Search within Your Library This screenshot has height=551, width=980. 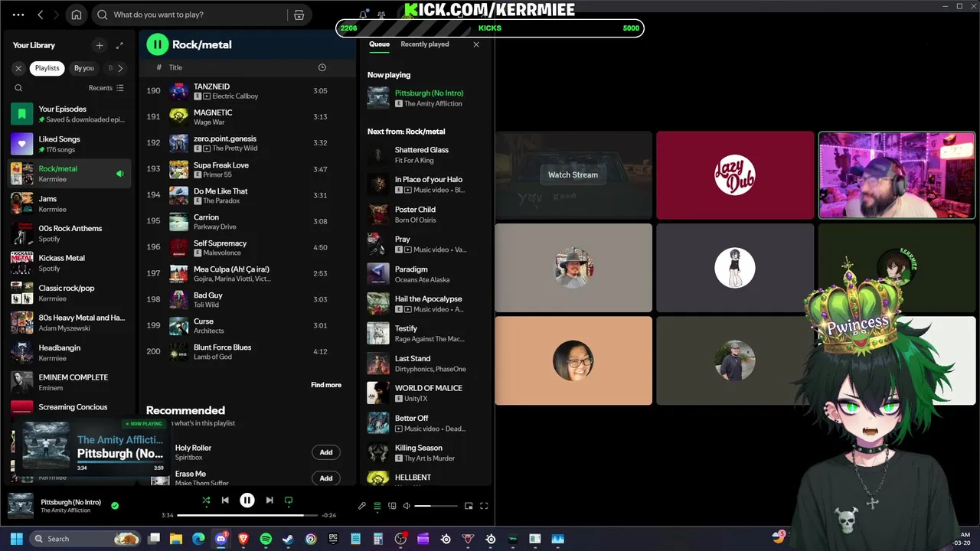pos(18,88)
